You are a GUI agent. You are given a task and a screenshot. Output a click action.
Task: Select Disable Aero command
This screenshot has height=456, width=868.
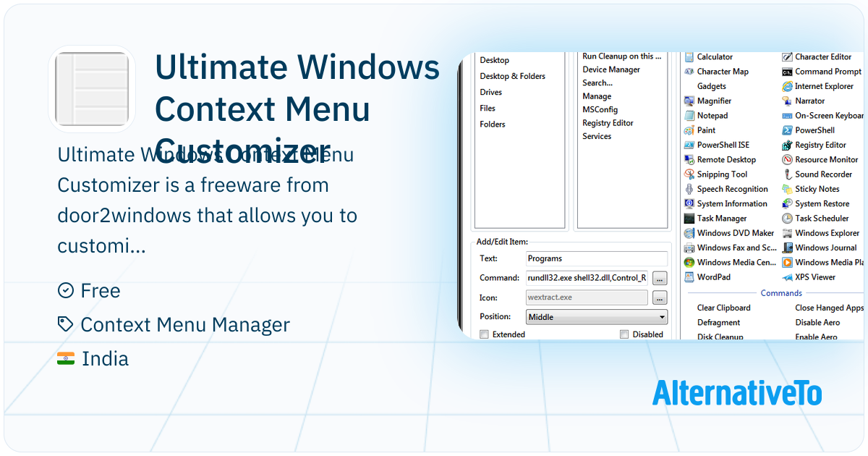tap(817, 323)
